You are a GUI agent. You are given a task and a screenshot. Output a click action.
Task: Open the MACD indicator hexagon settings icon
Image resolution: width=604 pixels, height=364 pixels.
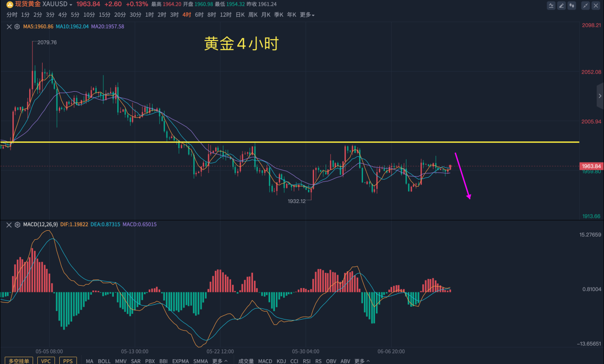pos(17,225)
